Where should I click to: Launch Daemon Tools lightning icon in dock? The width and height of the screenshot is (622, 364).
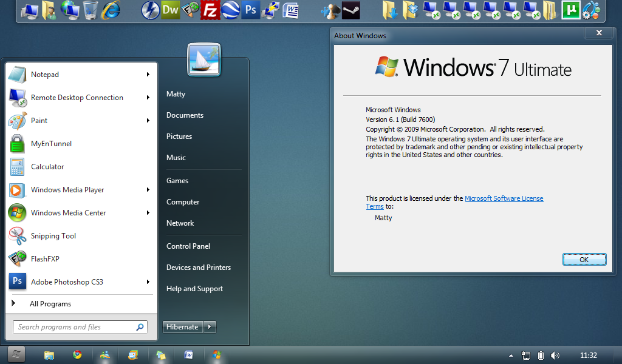click(x=151, y=10)
